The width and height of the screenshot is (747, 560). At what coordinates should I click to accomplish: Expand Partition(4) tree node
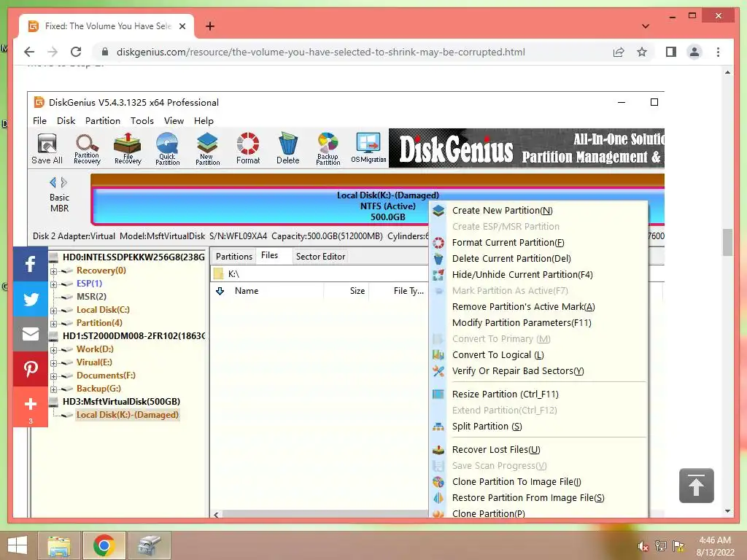click(x=53, y=324)
